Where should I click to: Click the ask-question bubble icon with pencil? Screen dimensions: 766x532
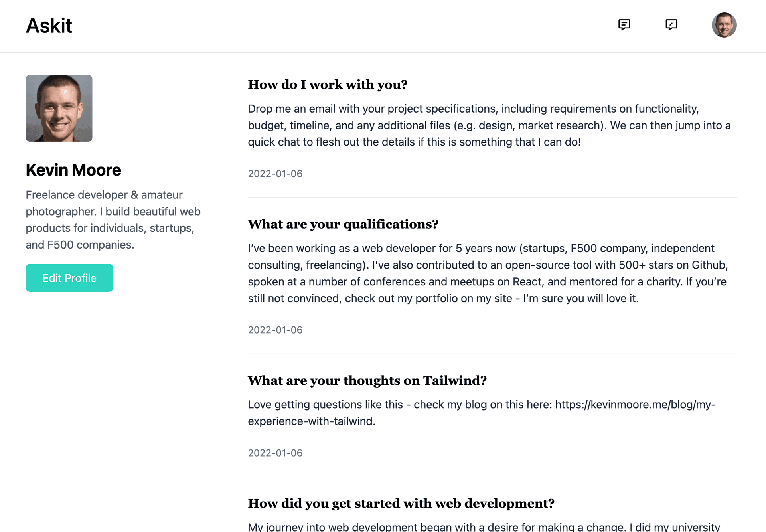pos(671,25)
